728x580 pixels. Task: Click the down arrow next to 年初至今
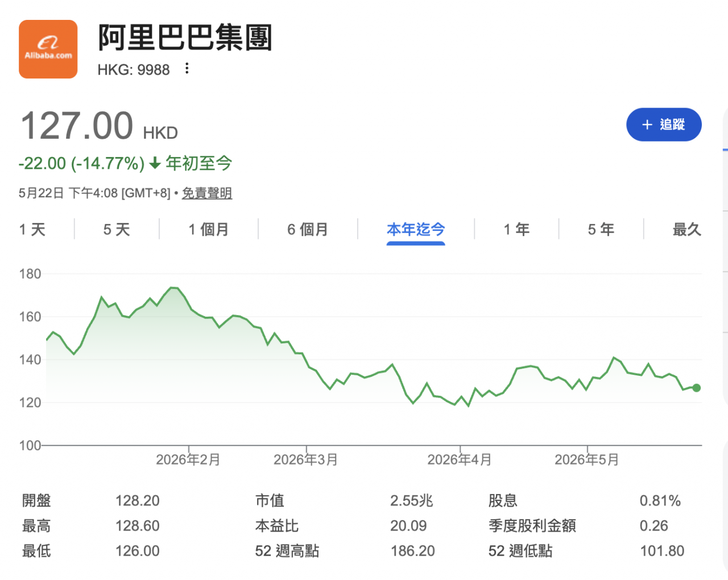[155, 164]
